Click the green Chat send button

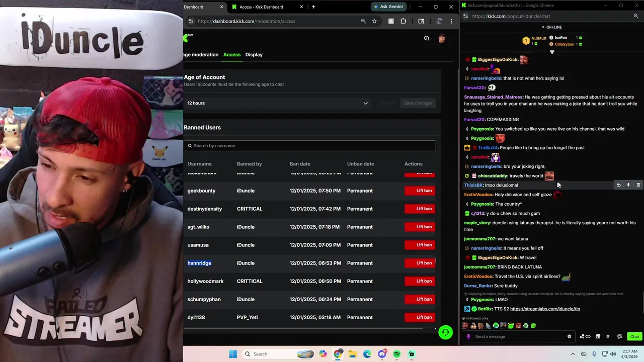tap(634, 336)
